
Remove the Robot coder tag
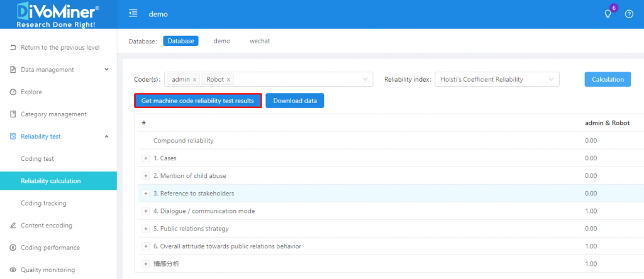pos(229,80)
